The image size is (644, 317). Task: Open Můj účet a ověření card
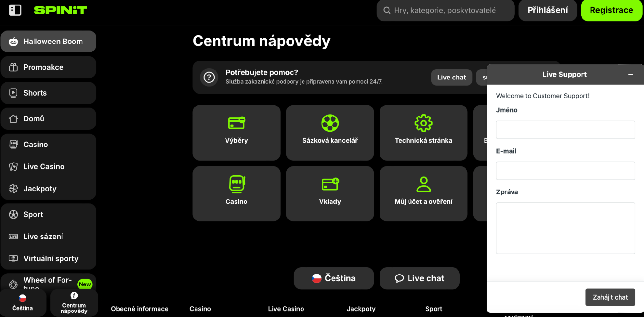pyautogui.click(x=423, y=193)
